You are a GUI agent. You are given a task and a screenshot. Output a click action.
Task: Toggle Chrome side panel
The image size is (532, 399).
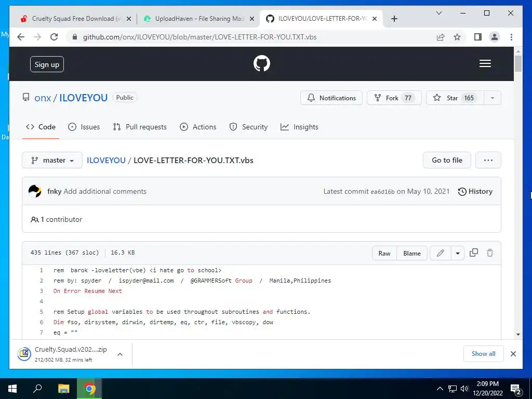click(478, 37)
